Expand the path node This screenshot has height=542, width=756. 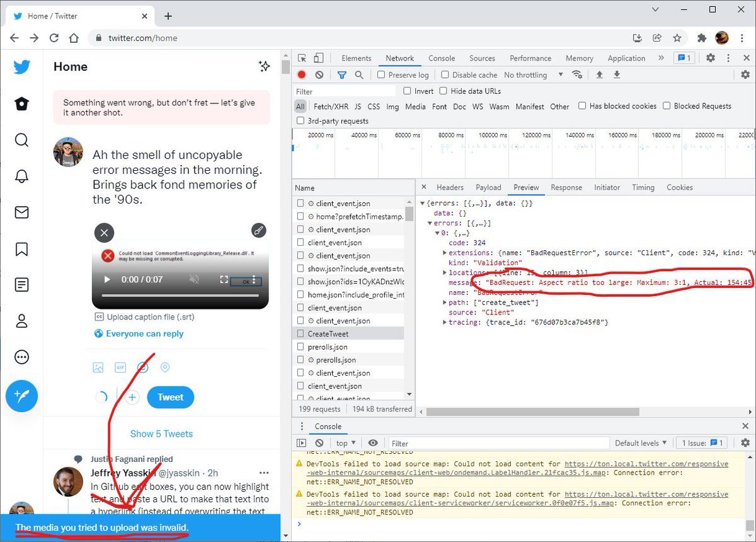pos(445,303)
